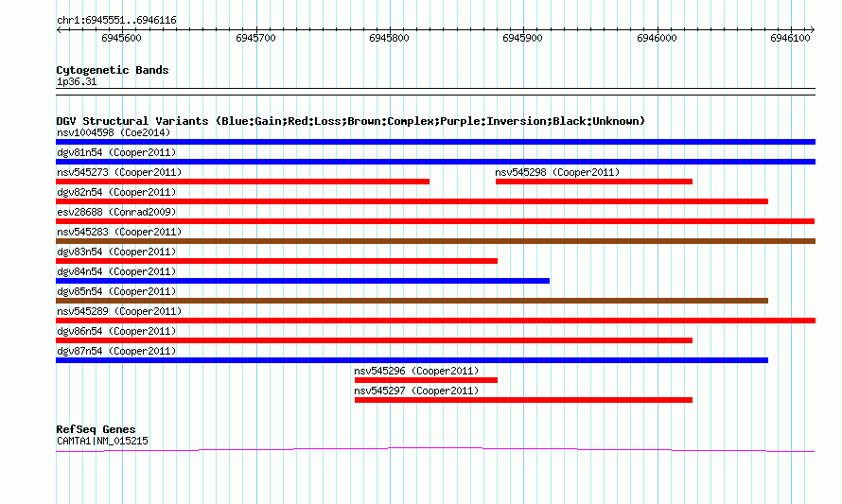Open the nsv545296 (Cooper2011) label
842x504 pixels.
(416, 371)
